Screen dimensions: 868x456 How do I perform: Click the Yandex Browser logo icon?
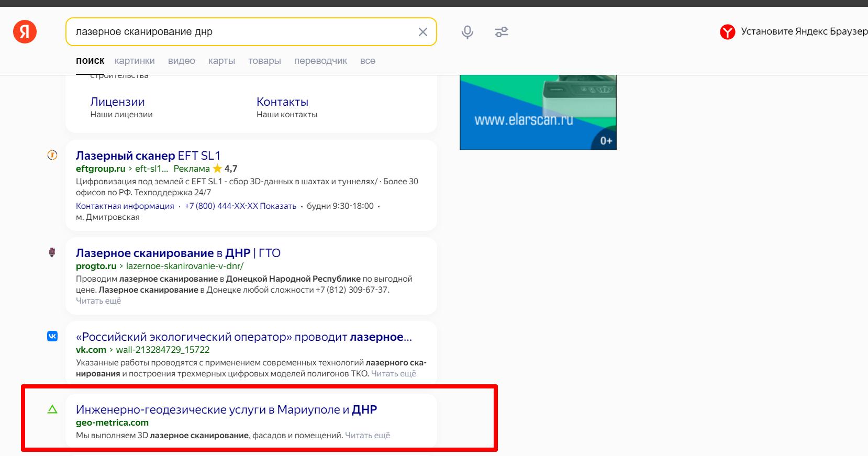[x=727, y=32]
